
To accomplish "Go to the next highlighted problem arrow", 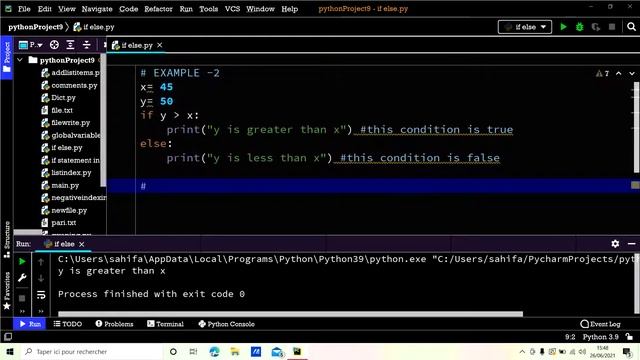I will tap(632, 73).
